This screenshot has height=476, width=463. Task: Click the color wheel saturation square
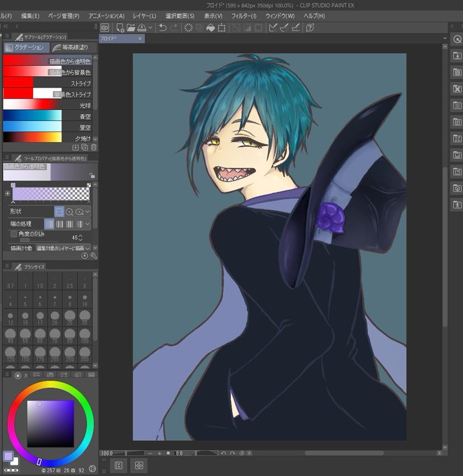50,423
